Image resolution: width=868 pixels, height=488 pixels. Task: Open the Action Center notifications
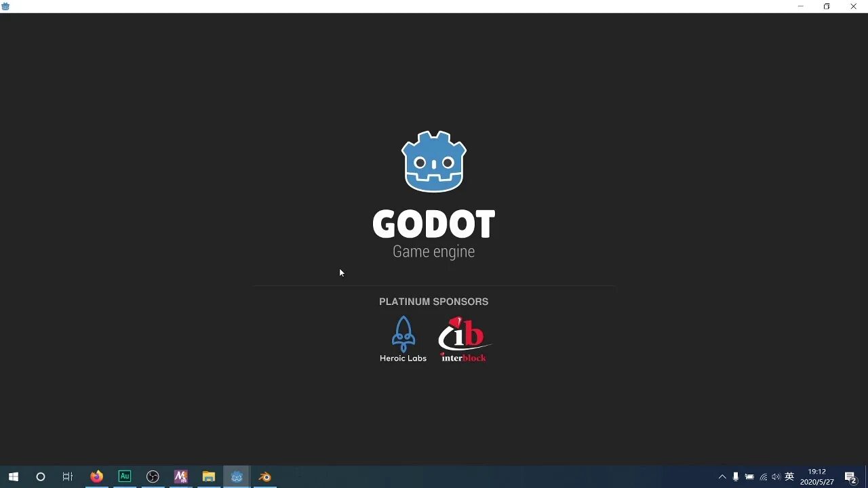850,477
